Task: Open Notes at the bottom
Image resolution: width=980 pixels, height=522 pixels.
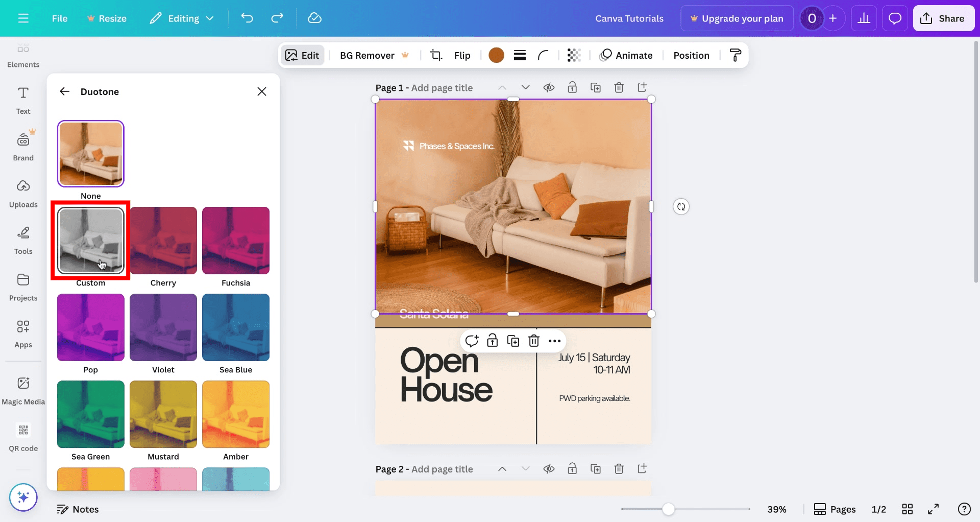Action: pyautogui.click(x=78, y=509)
